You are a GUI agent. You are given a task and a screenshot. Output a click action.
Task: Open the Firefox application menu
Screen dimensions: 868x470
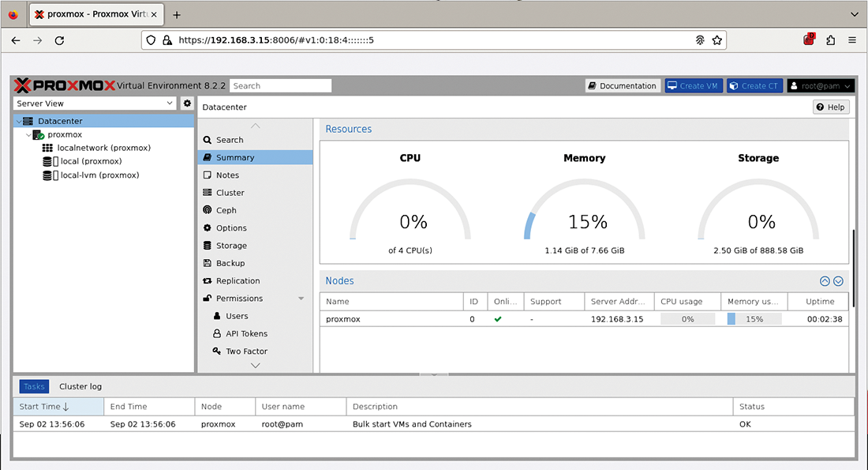click(x=852, y=40)
